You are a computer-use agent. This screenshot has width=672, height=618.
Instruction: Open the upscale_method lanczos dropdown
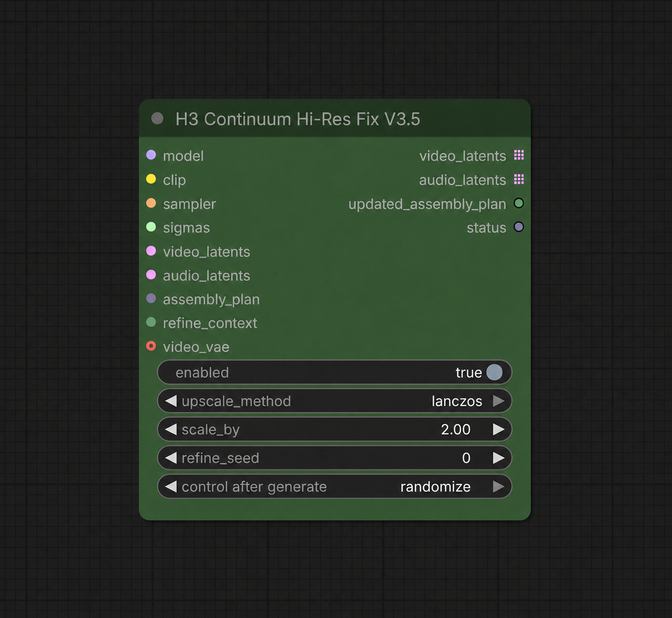pyautogui.click(x=457, y=401)
